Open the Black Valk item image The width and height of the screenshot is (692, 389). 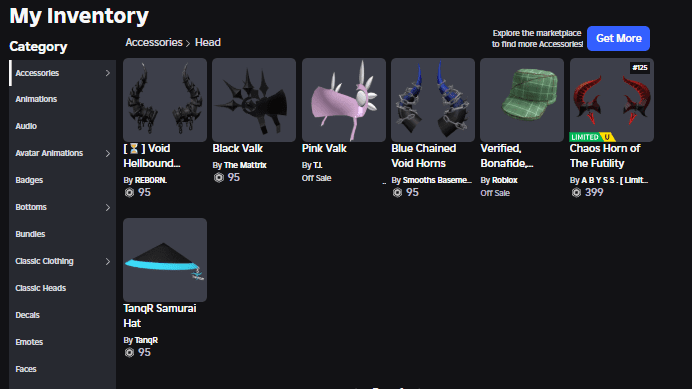pos(254,100)
